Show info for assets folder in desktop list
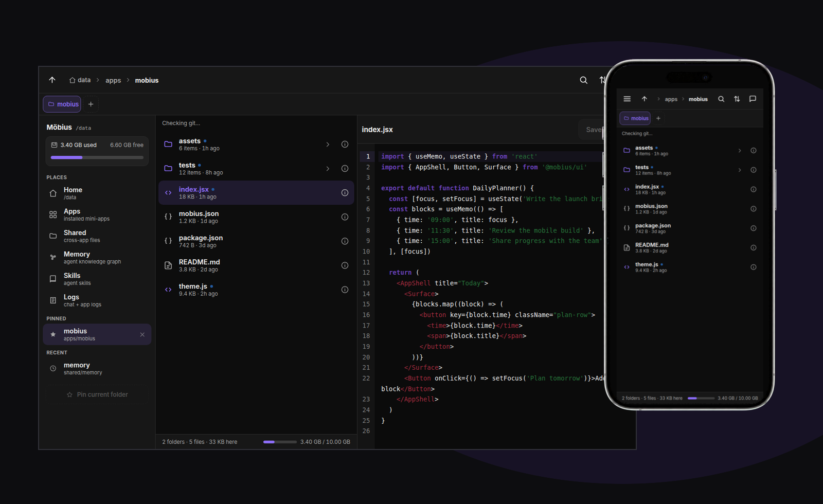The height and width of the screenshot is (504, 823). 345,145
